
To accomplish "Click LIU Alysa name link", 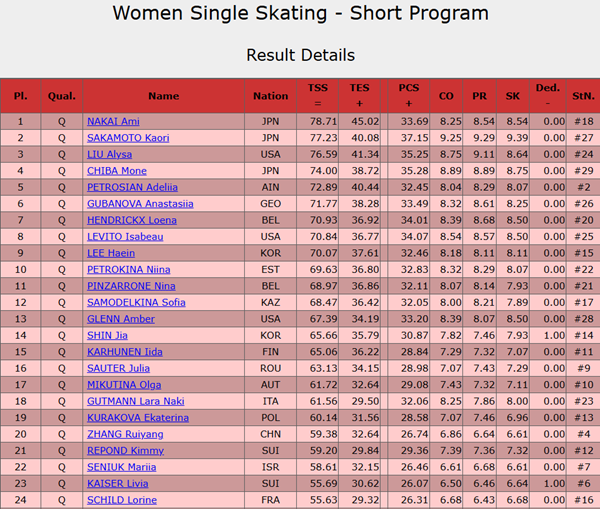I will click(109, 154).
